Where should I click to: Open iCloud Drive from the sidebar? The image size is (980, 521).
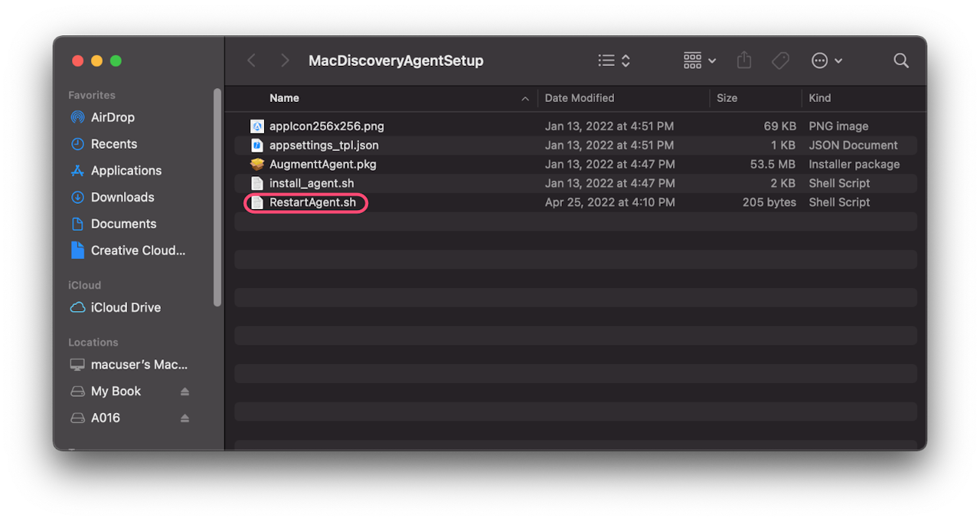click(x=126, y=307)
